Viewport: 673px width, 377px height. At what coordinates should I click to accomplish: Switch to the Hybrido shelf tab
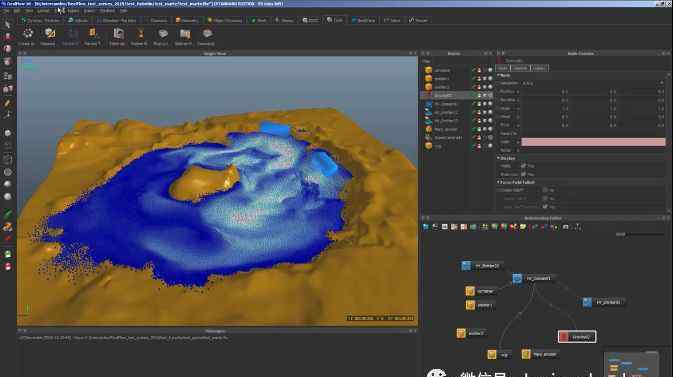click(78, 20)
